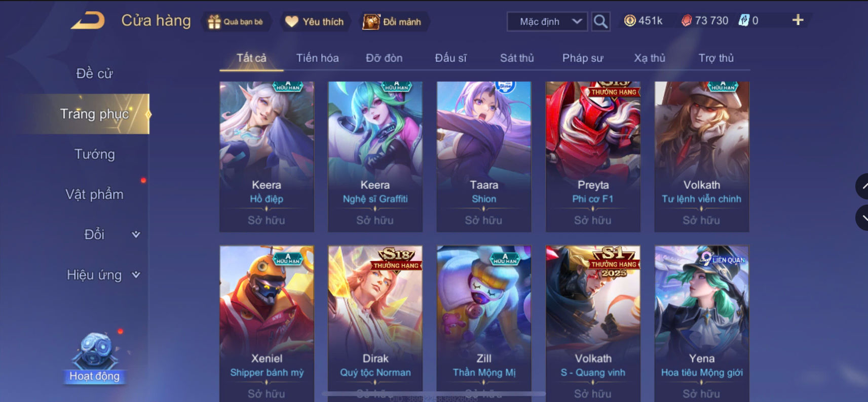Viewport: 868px width, 402px height.
Task: Open the Mặc định sort dropdown
Action: click(547, 21)
